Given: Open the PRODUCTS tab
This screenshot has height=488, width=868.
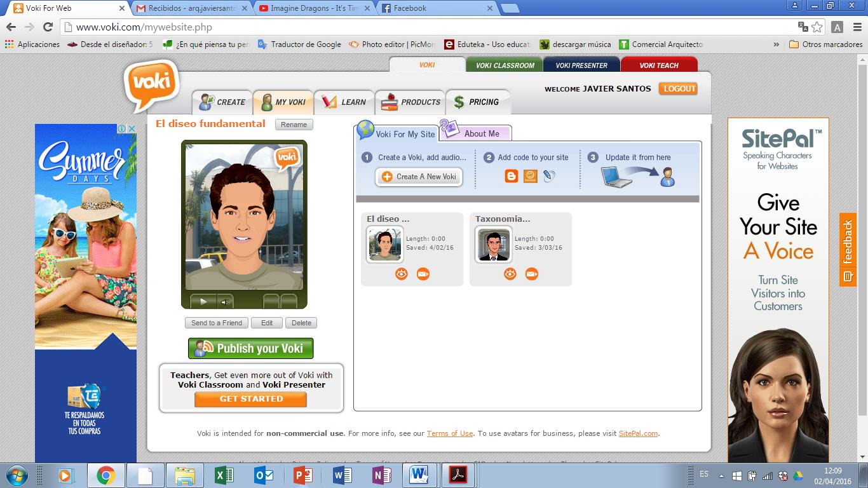Looking at the screenshot, I should 410,102.
